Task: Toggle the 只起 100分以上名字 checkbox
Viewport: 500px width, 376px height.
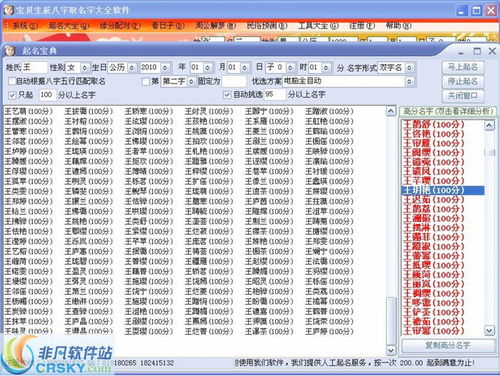Action: pyautogui.click(x=12, y=95)
